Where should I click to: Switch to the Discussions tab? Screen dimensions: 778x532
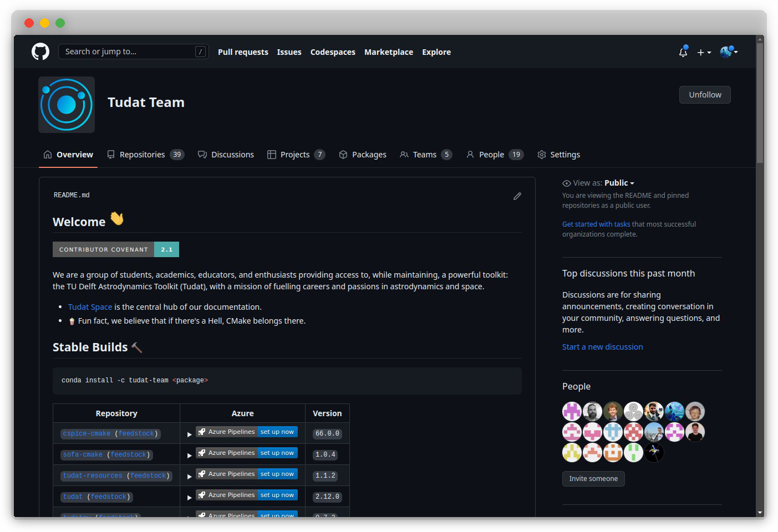coord(226,155)
